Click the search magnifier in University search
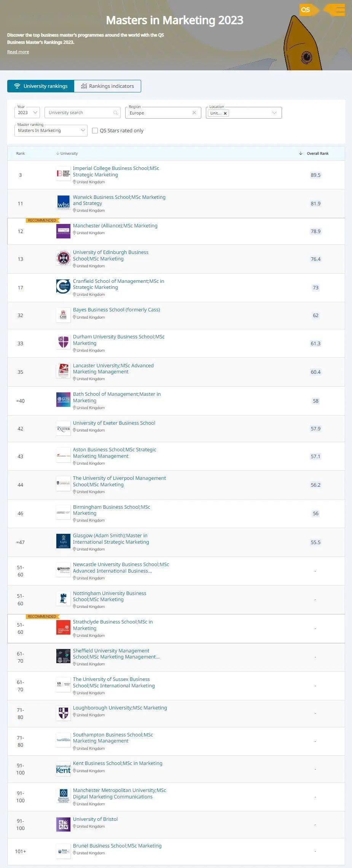352x868 pixels. (x=115, y=113)
